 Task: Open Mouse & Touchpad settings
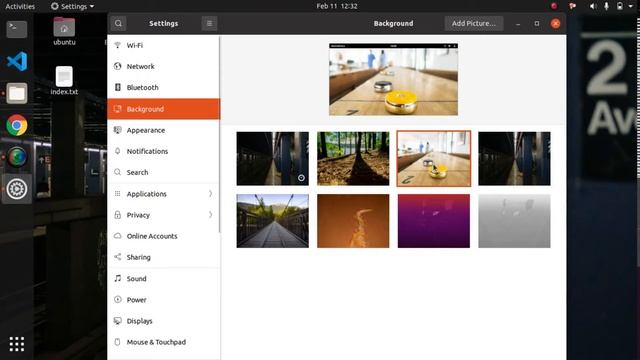pos(164,342)
